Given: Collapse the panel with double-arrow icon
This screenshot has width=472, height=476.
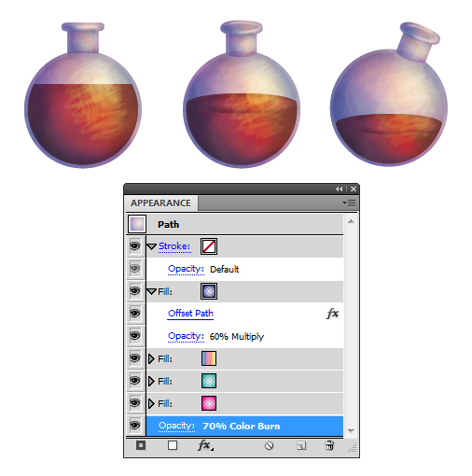Looking at the screenshot, I should 339,189.
